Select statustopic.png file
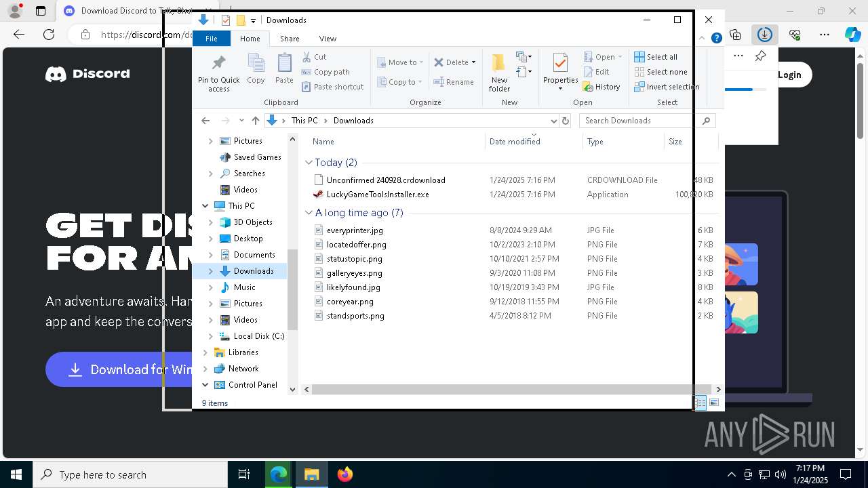The width and height of the screenshot is (868, 488). 355,259
